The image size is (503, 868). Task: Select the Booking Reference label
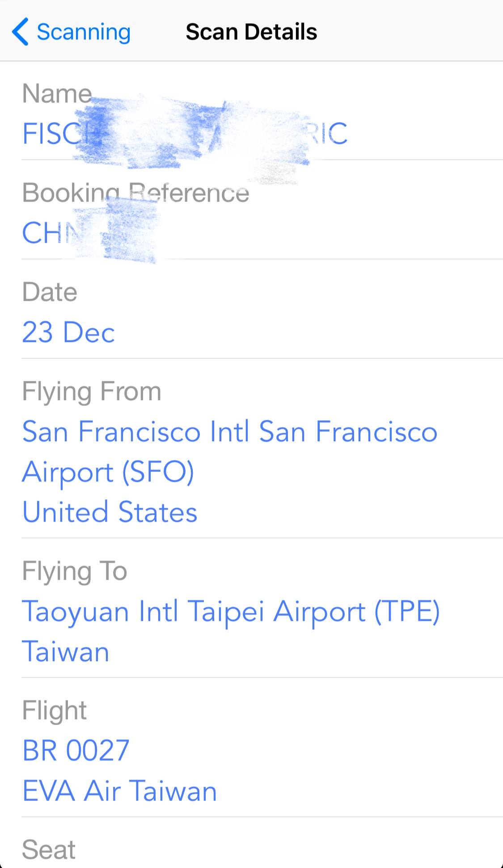coord(135,193)
